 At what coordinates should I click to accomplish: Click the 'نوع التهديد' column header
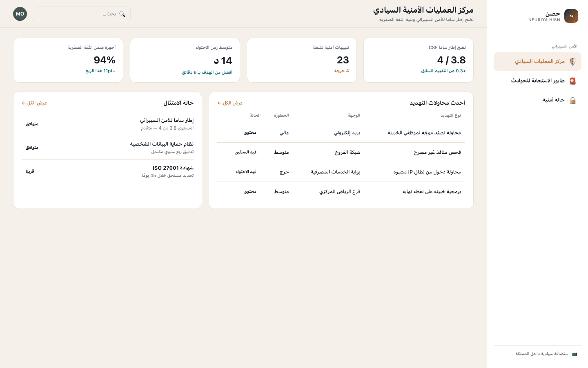[450, 115]
